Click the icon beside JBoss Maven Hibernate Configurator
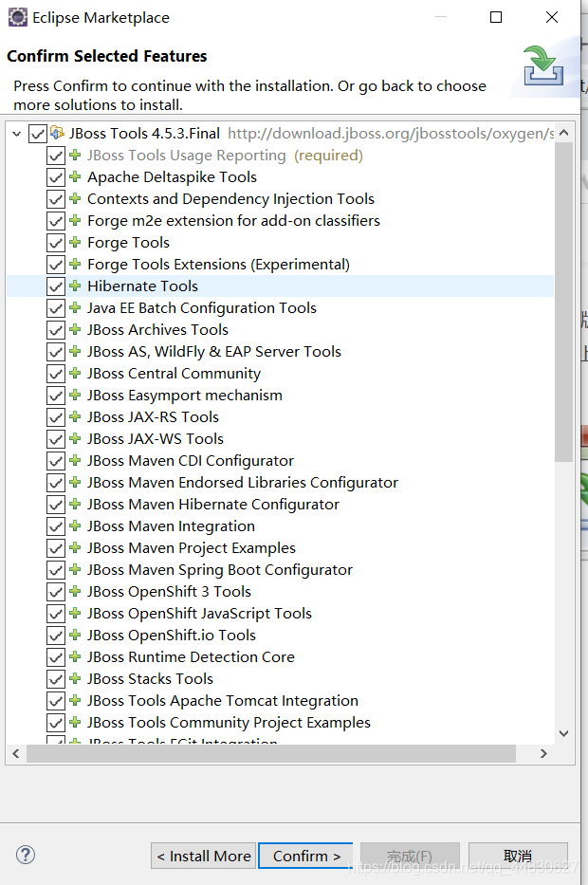 (x=75, y=504)
